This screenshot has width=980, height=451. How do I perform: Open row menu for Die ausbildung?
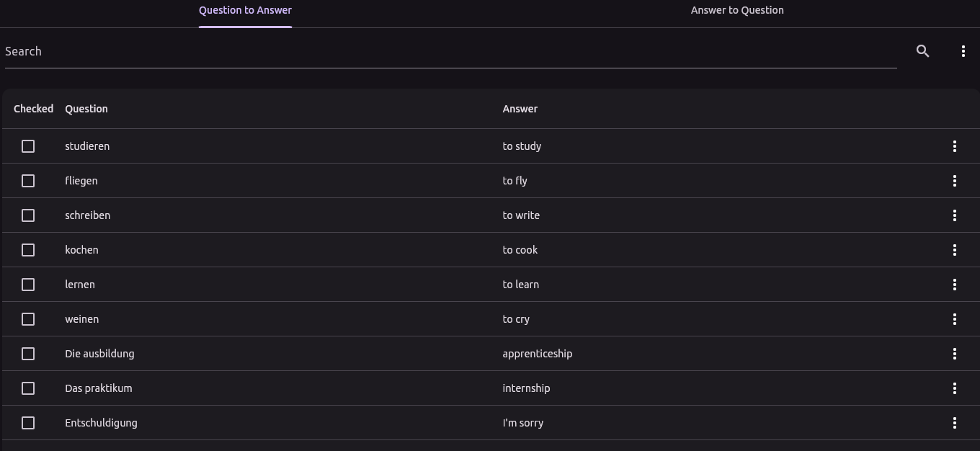coord(954,354)
